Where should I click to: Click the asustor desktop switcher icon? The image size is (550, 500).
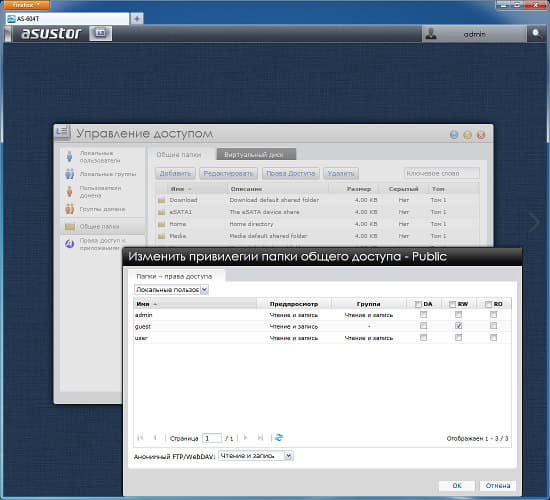click(100, 33)
